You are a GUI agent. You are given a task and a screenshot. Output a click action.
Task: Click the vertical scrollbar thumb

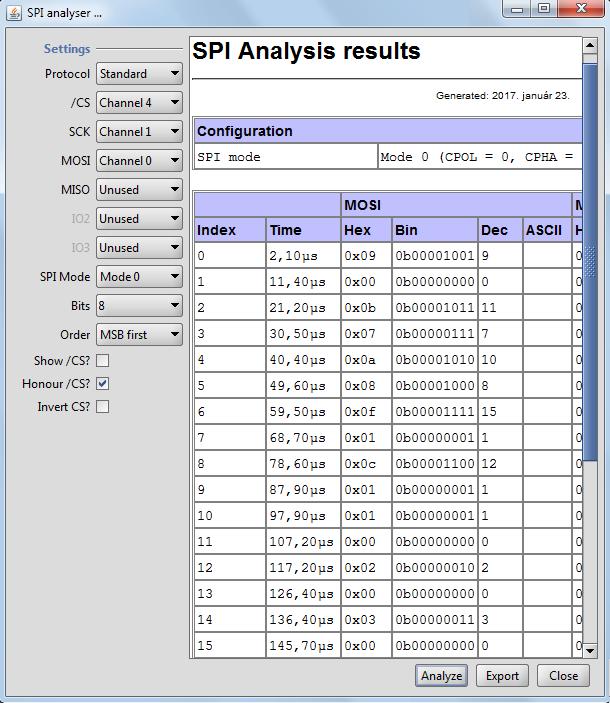coord(590,262)
